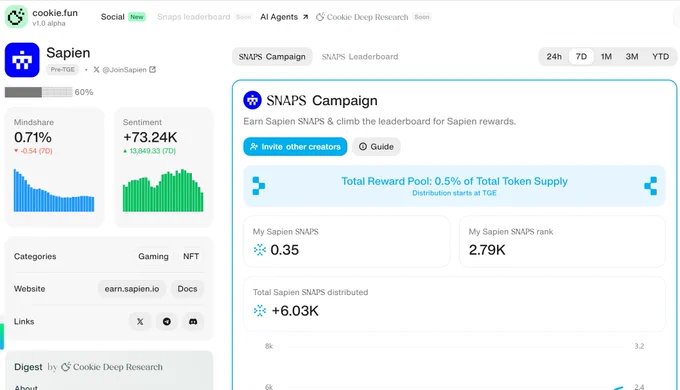Click the Cookie Deep Research icon in navbar
680x390 pixels.
[x=320, y=17]
